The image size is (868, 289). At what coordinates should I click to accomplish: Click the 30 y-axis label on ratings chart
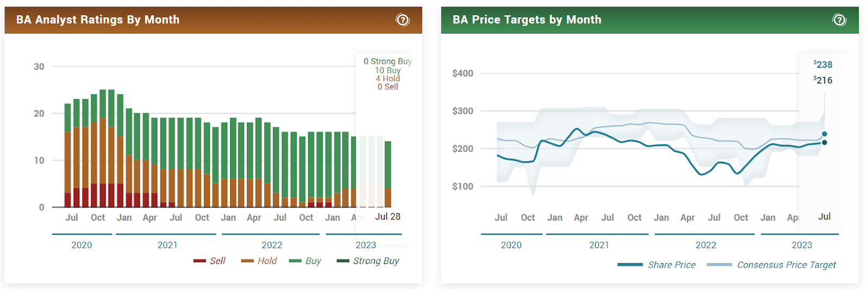pos(39,67)
